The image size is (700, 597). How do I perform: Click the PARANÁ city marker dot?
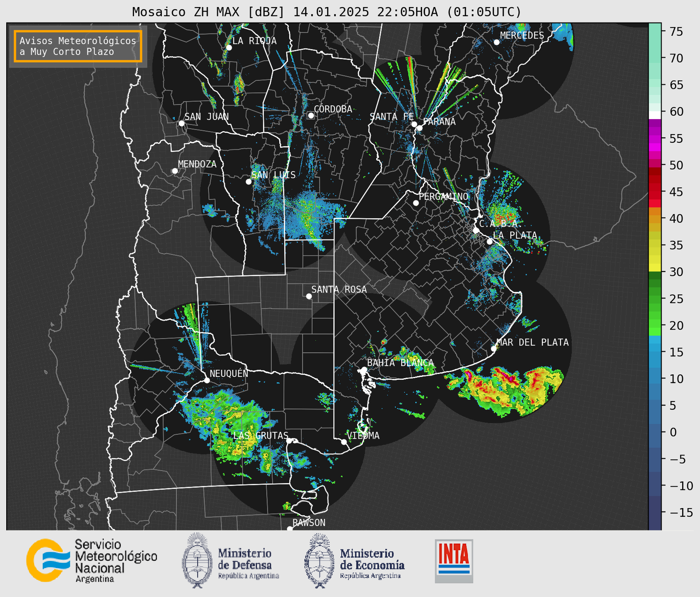pyautogui.click(x=420, y=128)
